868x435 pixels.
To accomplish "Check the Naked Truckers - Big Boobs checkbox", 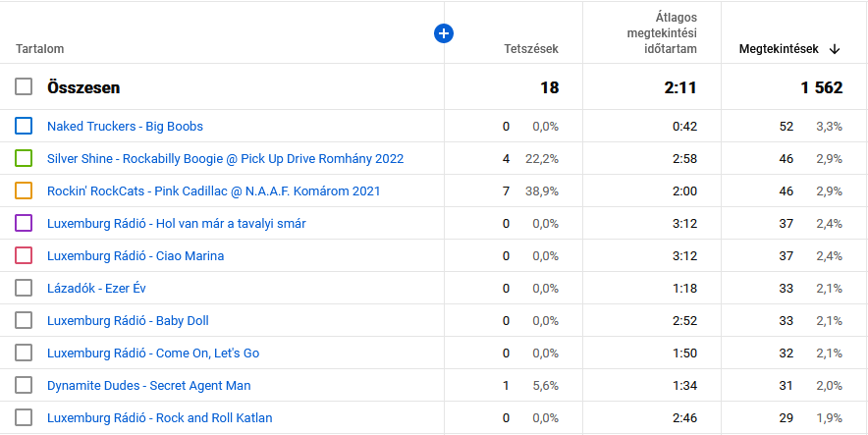I will click(25, 126).
